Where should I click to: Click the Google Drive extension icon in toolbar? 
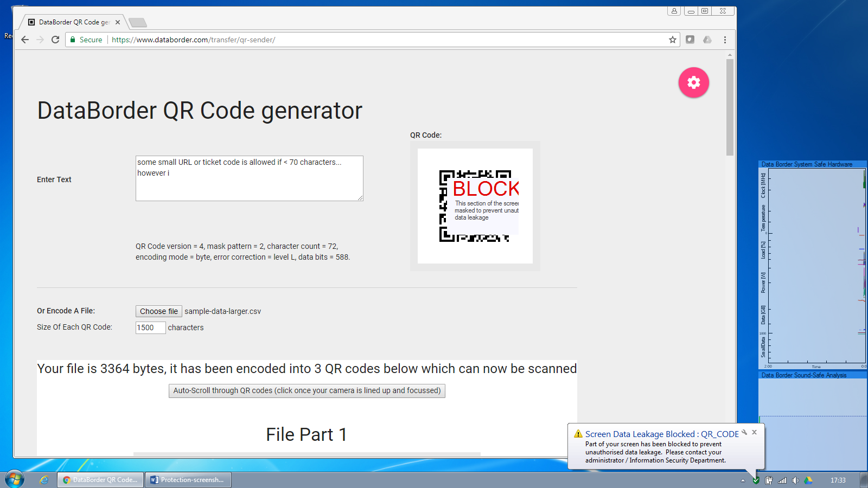click(x=707, y=40)
